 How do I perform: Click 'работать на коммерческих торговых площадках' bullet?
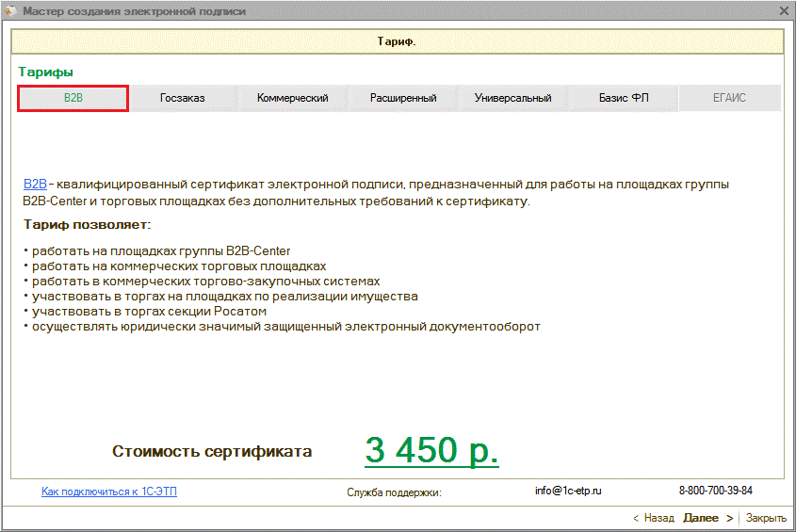coord(175,266)
